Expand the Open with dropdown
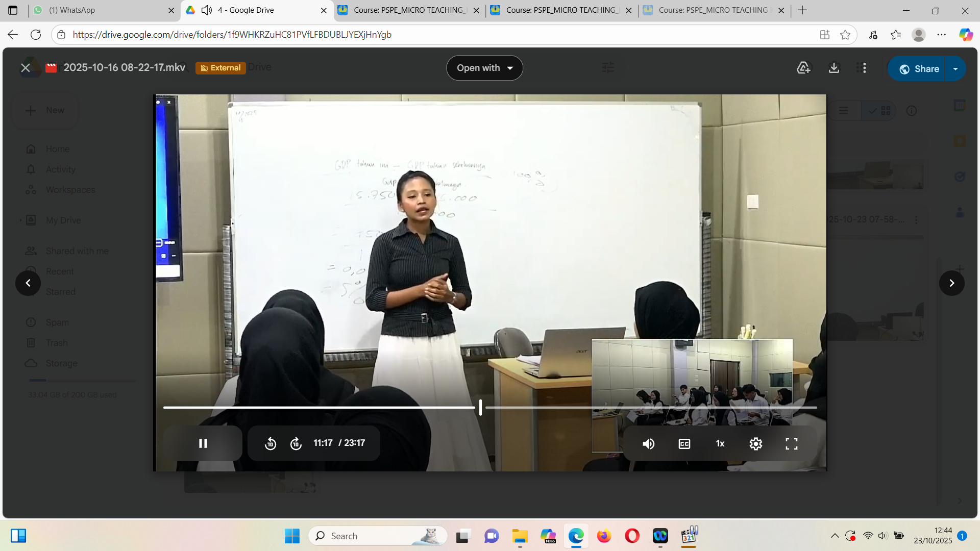This screenshot has height=551, width=980. point(484,68)
